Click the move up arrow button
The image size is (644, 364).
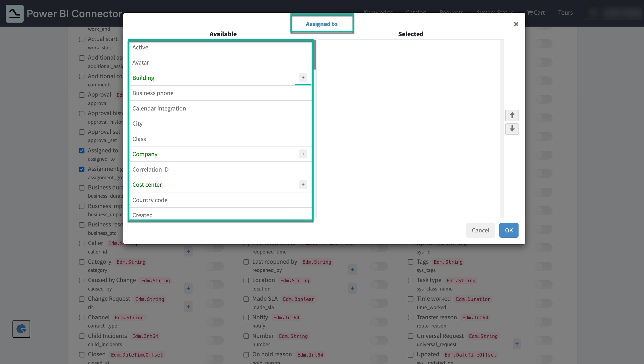click(512, 115)
